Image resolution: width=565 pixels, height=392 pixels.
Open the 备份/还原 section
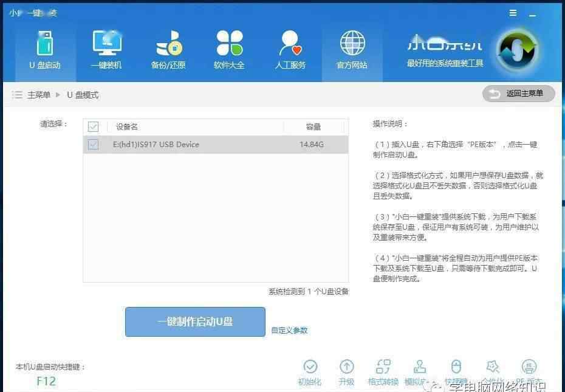(x=168, y=50)
